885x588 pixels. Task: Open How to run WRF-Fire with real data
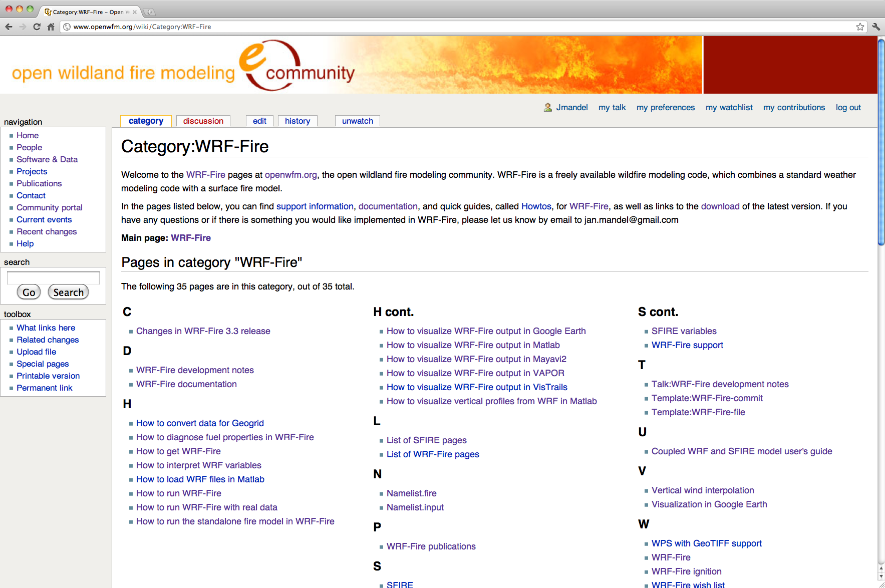coord(207,507)
